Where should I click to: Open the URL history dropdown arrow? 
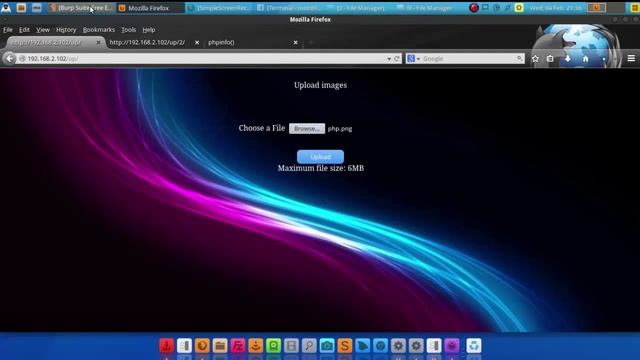click(389, 59)
